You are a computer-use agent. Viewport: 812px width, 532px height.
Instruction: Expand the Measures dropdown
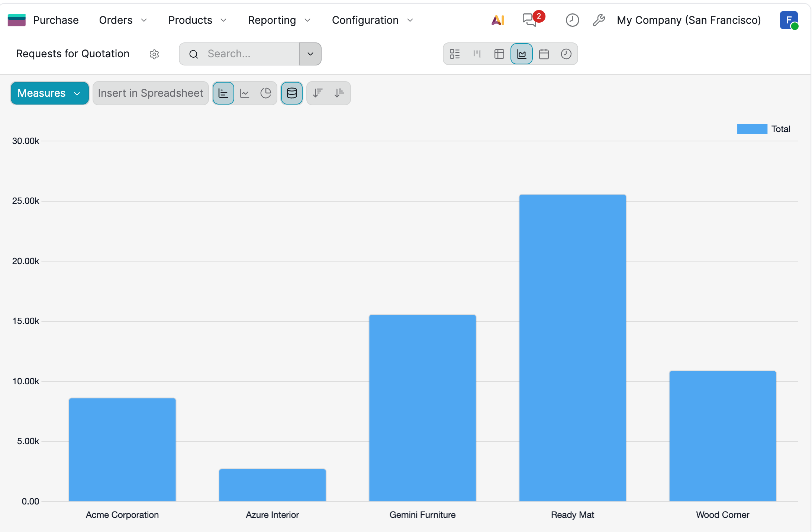pyautogui.click(x=49, y=93)
